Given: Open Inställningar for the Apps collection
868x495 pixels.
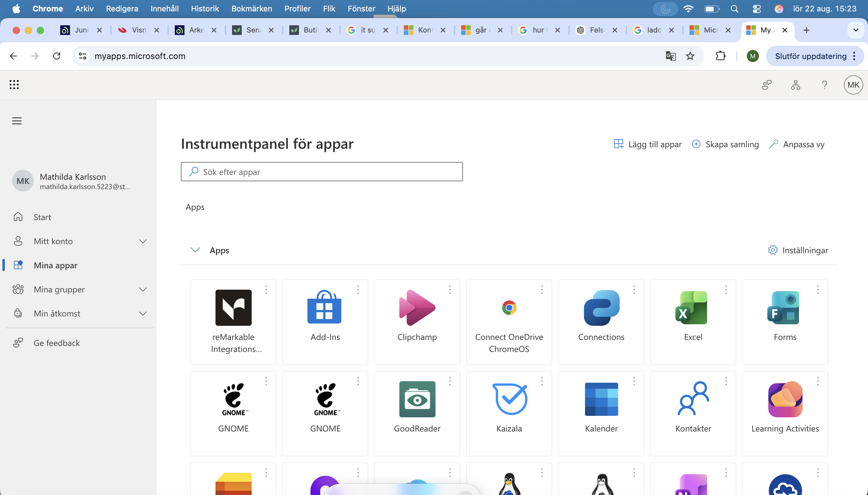Looking at the screenshot, I should 798,250.
